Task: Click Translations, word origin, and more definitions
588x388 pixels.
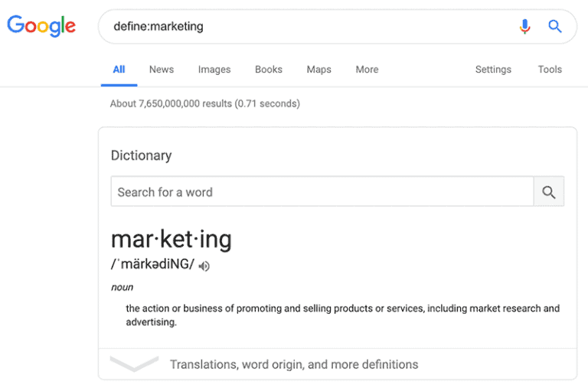Action: pyautogui.click(x=294, y=364)
